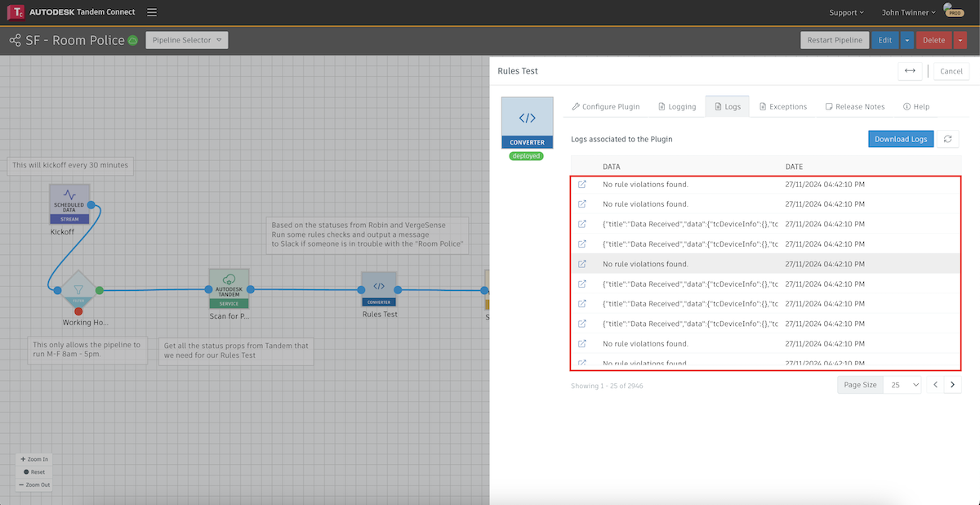Image resolution: width=980 pixels, height=505 pixels.
Task: Click the Download Logs button
Action: pos(901,139)
